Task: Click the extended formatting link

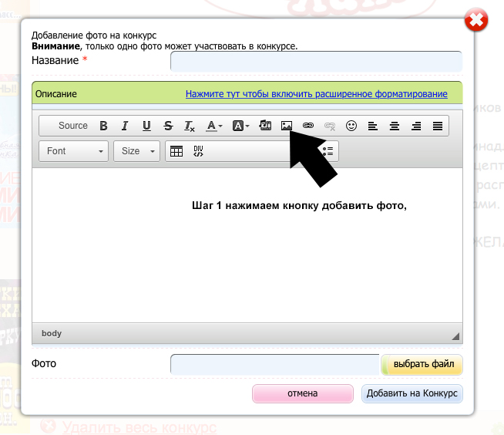Action: (x=316, y=94)
